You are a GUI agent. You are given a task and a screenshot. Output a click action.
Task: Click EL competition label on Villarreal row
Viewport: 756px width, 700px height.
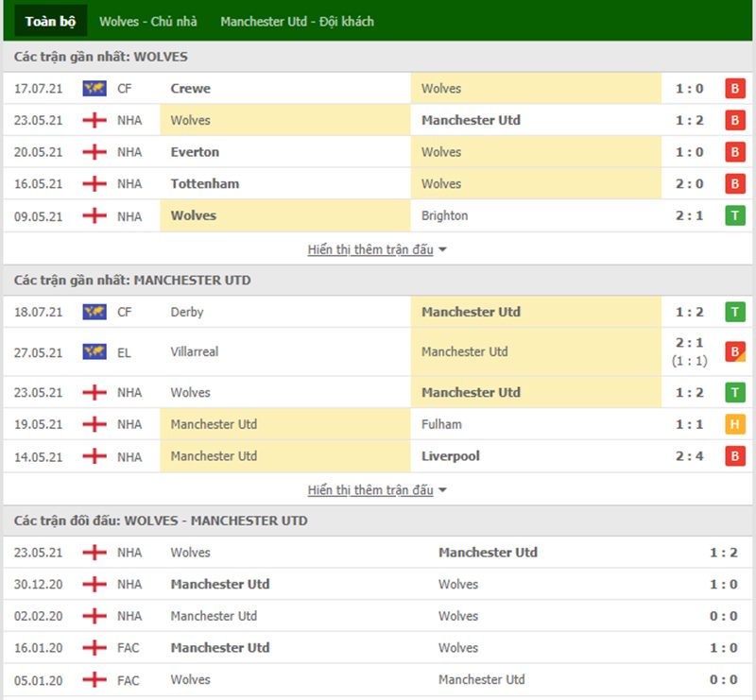(x=124, y=353)
